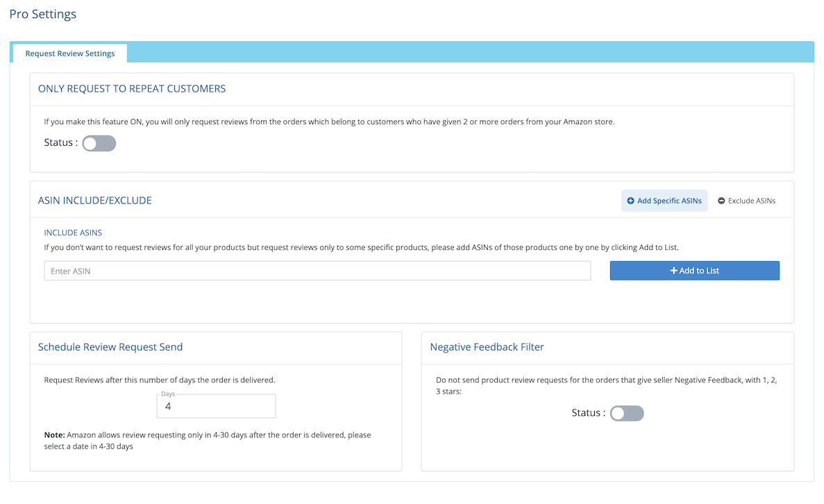The height and width of the screenshot is (504, 824).
Task: Click the ONLY REQUEST TO REPEAT CUSTOMERS heading
Action: pyautogui.click(x=132, y=89)
